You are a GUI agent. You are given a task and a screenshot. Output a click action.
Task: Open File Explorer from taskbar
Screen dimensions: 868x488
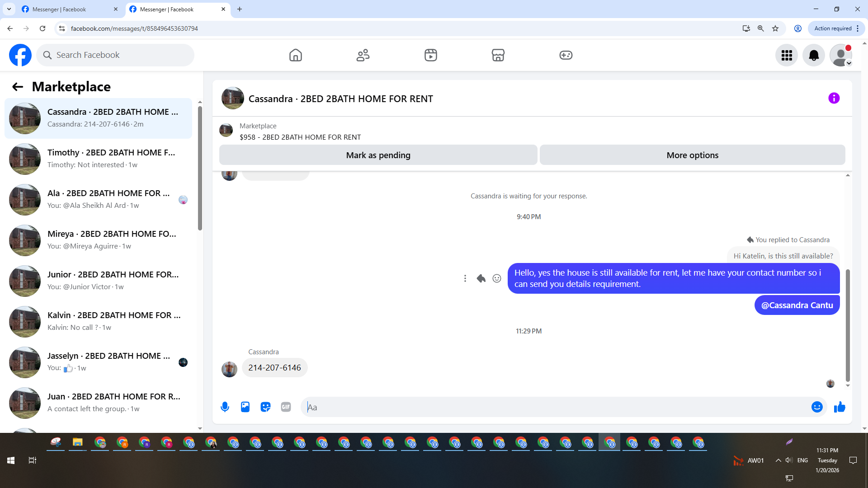click(78, 443)
